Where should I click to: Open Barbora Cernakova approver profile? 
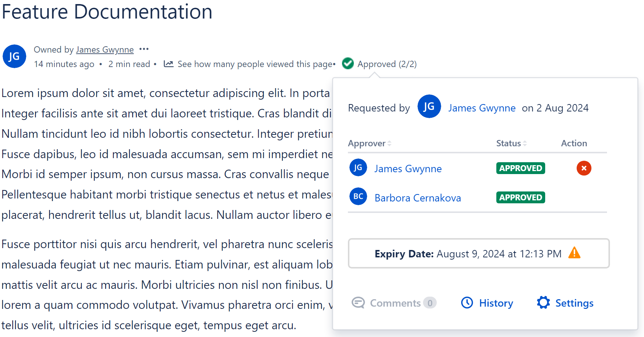coord(417,198)
